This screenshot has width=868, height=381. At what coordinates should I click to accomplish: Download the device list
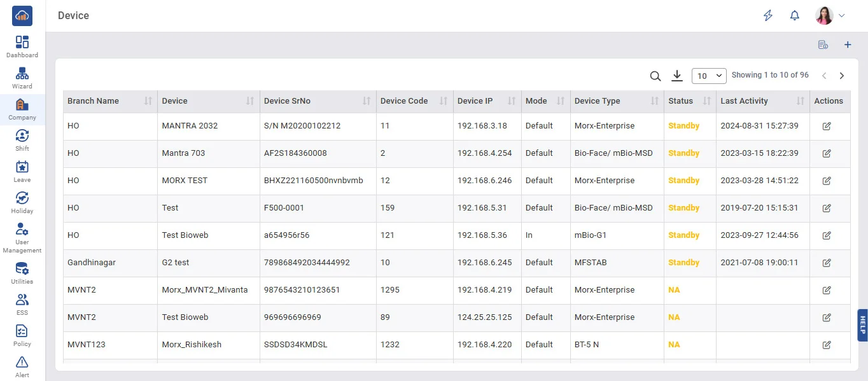click(677, 76)
